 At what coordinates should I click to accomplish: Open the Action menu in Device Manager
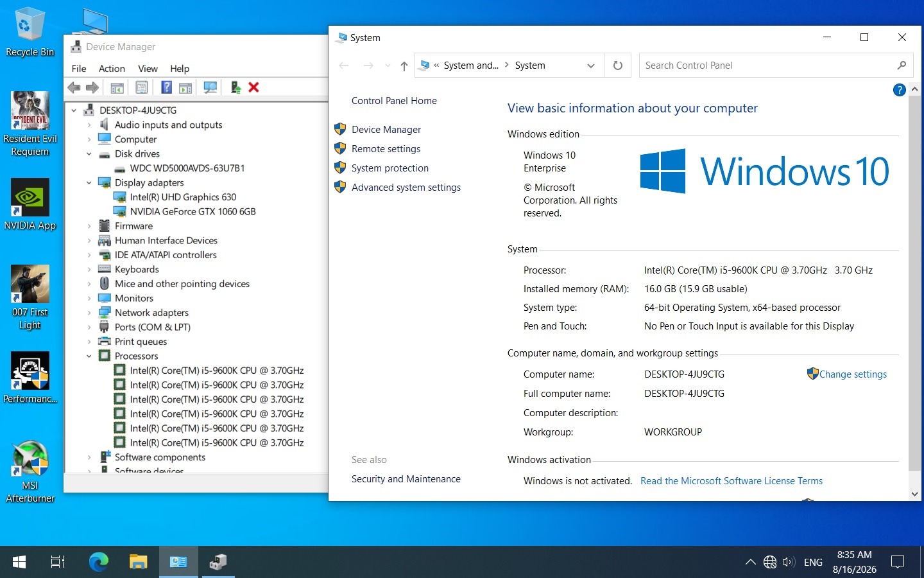pyautogui.click(x=112, y=69)
